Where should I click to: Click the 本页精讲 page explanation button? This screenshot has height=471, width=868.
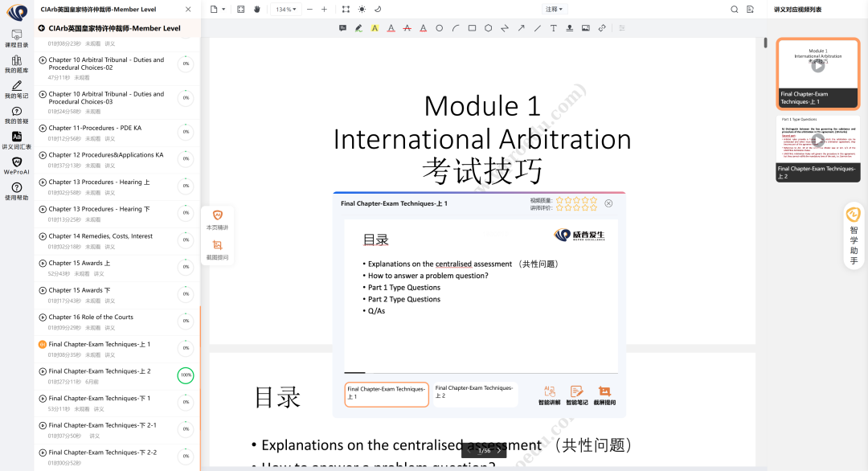tap(217, 219)
